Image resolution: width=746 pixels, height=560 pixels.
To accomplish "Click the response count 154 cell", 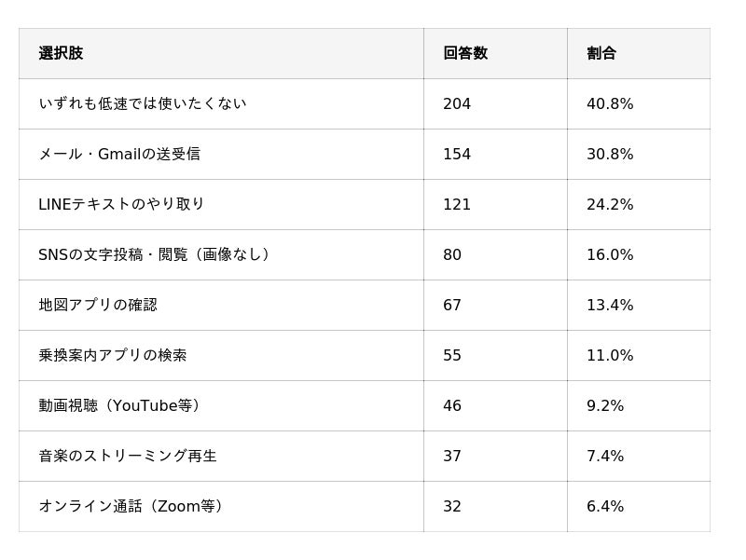I will (457, 154).
